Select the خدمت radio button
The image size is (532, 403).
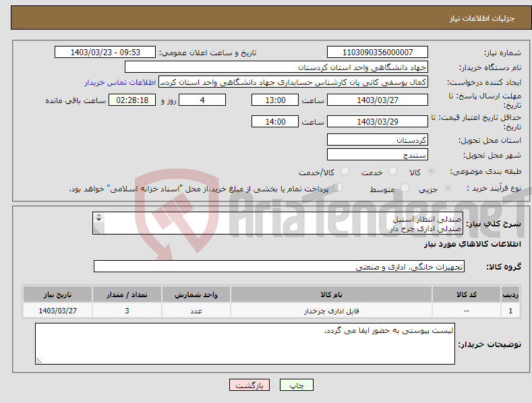(x=392, y=171)
